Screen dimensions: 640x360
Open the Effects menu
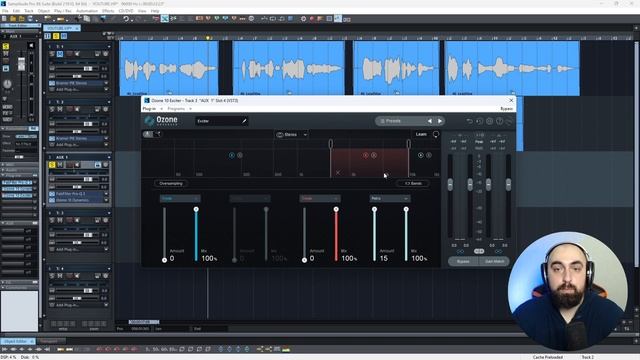coord(108,11)
